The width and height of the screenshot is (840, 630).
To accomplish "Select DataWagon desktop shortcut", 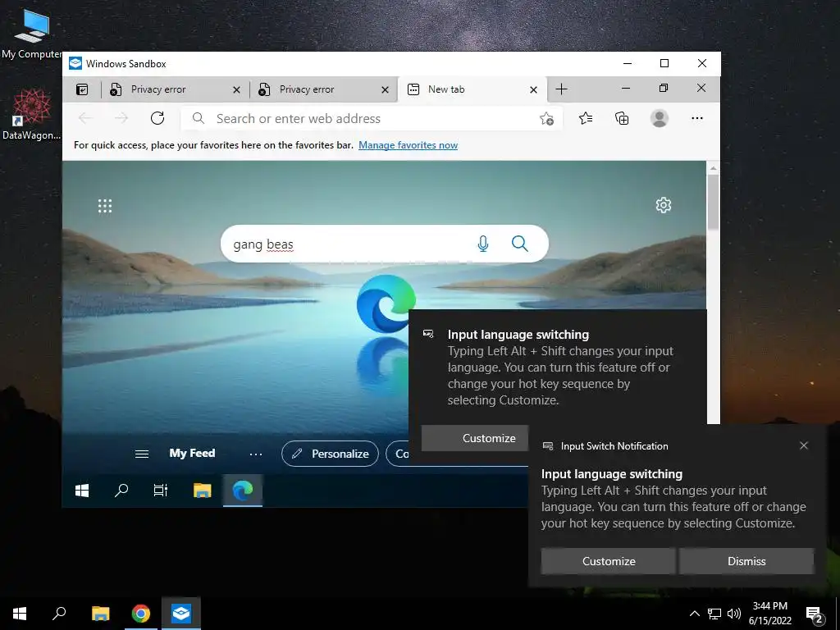I will (32, 114).
